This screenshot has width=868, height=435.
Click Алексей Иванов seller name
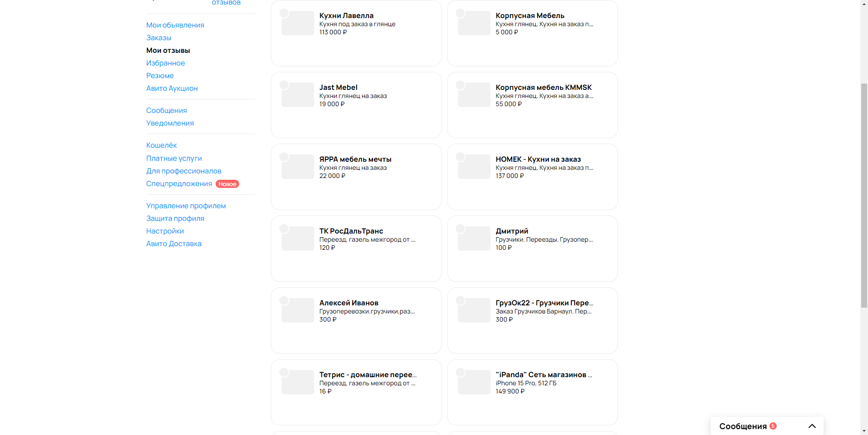349,303
